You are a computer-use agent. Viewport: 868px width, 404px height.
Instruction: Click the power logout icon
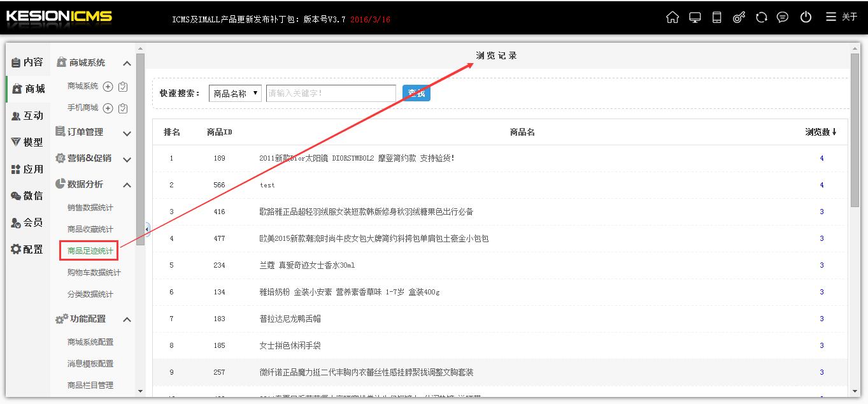point(806,17)
